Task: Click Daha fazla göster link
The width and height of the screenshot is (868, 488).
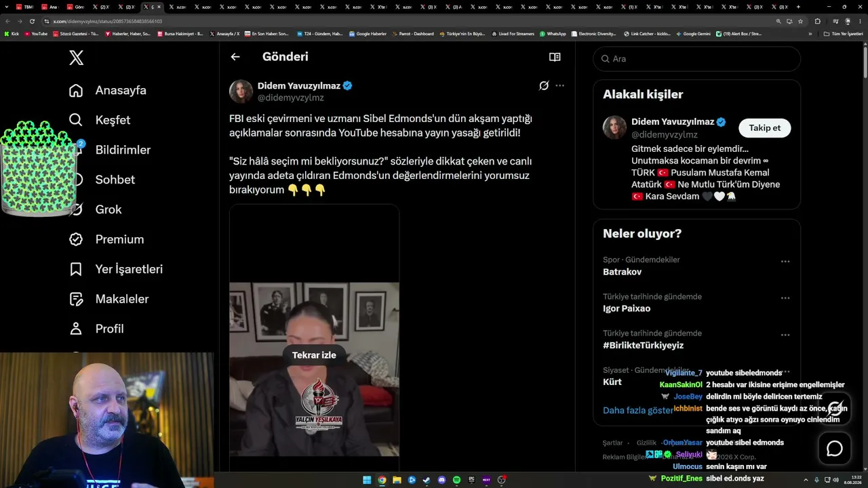Action: pyautogui.click(x=638, y=410)
